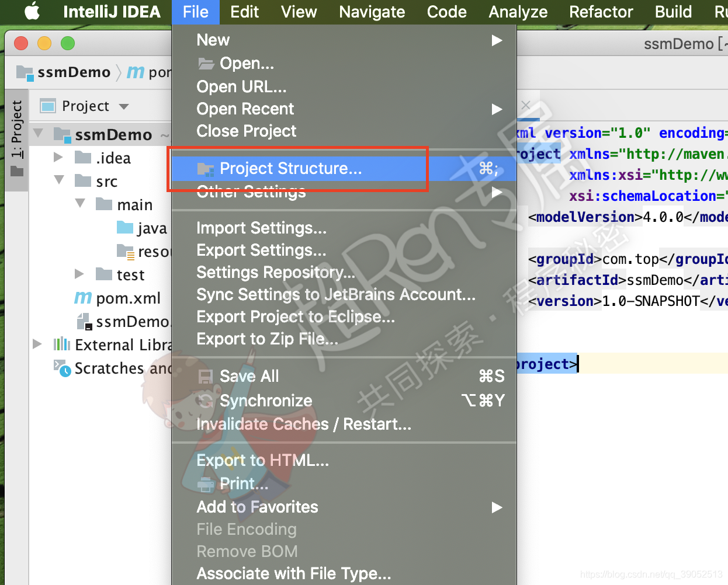Collapse the main folder arrow
728x585 pixels.
coord(80,204)
